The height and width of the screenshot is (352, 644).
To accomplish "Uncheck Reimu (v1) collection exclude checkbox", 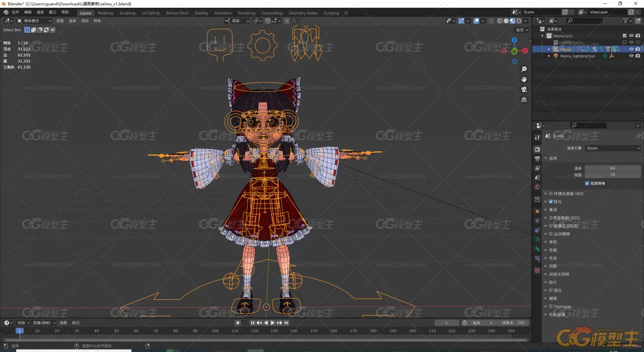I will tap(625, 36).
